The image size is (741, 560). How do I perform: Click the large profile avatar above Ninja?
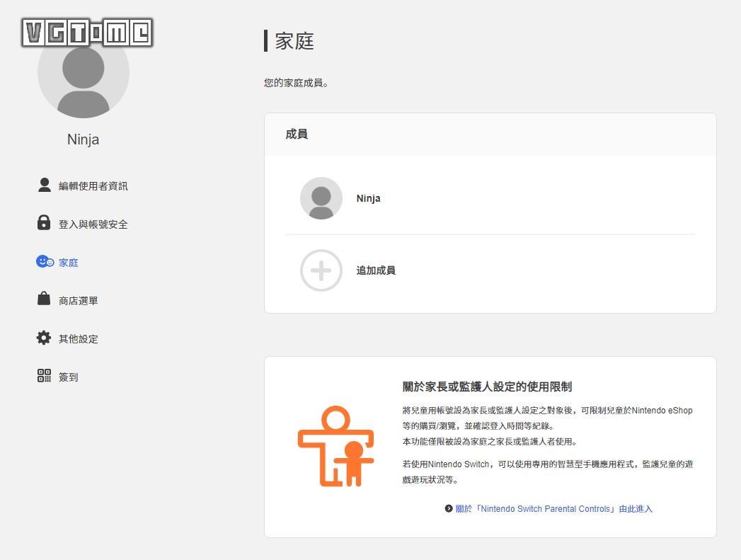click(83, 71)
